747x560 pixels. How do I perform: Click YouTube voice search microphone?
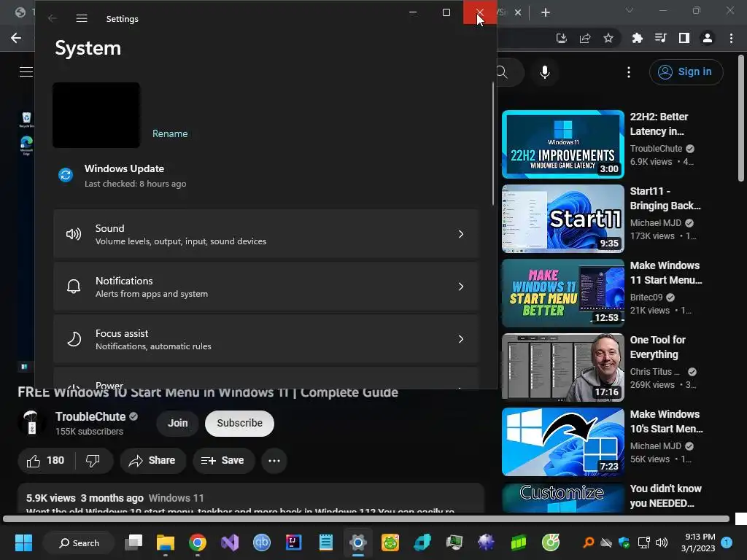[x=545, y=72]
